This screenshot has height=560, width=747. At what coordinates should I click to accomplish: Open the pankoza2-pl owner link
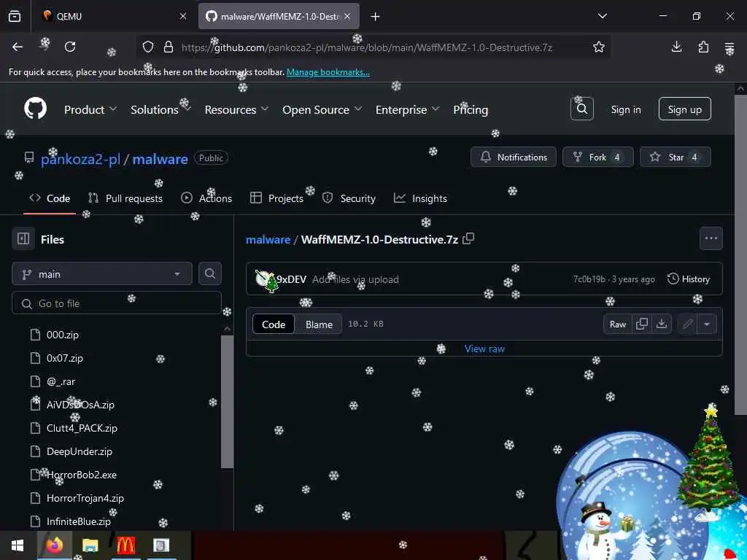point(80,159)
